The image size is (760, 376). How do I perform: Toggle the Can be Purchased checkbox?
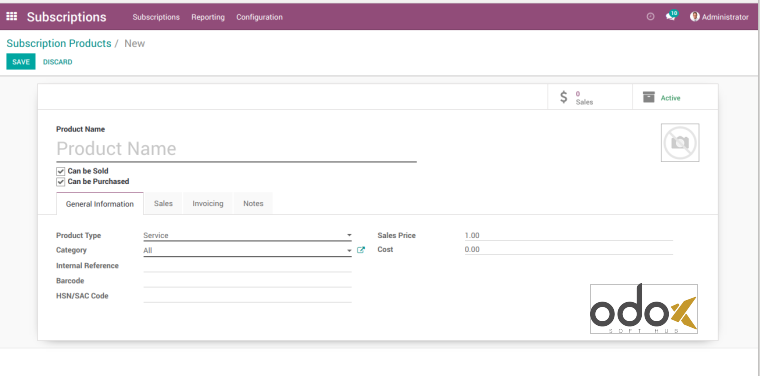click(61, 182)
